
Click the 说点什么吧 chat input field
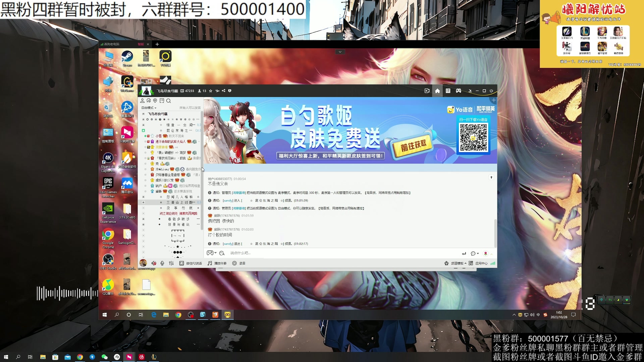[302, 253]
